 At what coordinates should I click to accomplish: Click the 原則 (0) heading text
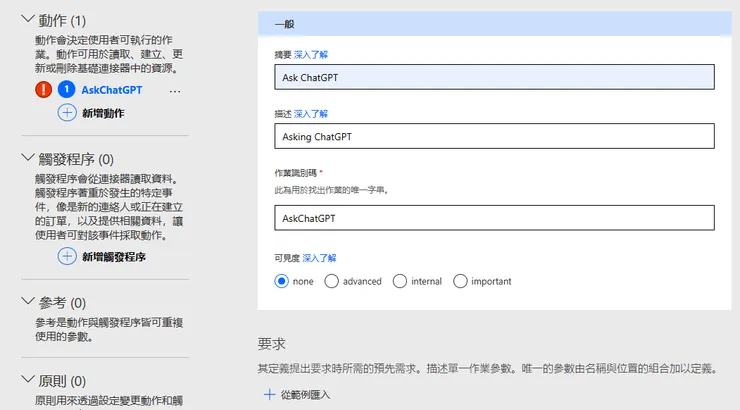(x=62, y=381)
